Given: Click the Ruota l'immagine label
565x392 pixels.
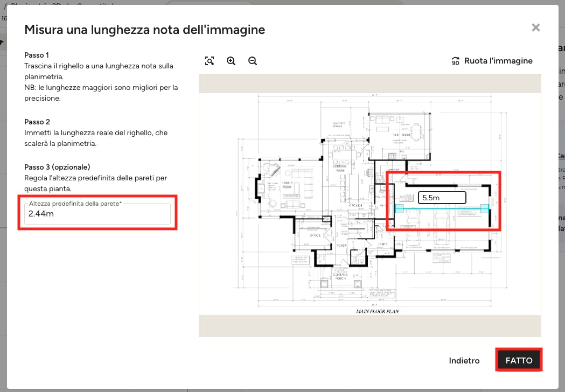Looking at the screenshot, I should coord(498,61).
